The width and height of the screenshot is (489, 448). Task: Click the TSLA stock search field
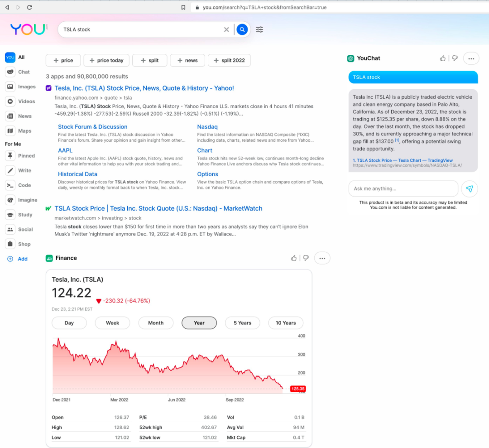pos(140,29)
